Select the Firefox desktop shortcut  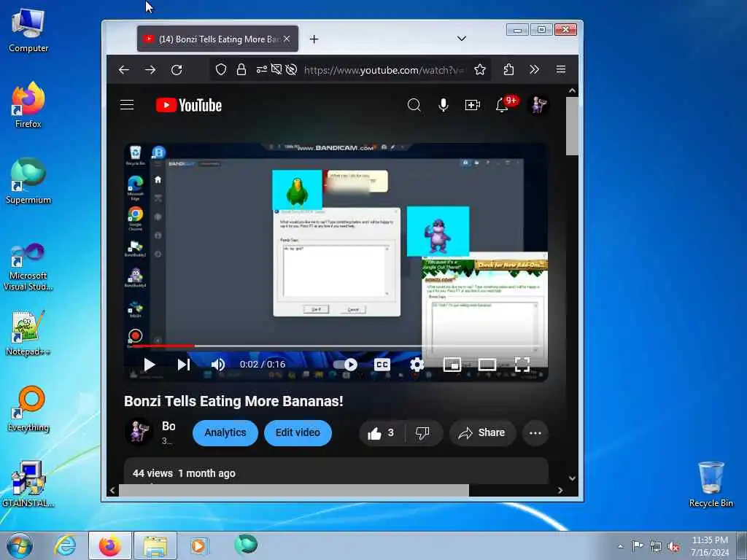(x=28, y=105)
